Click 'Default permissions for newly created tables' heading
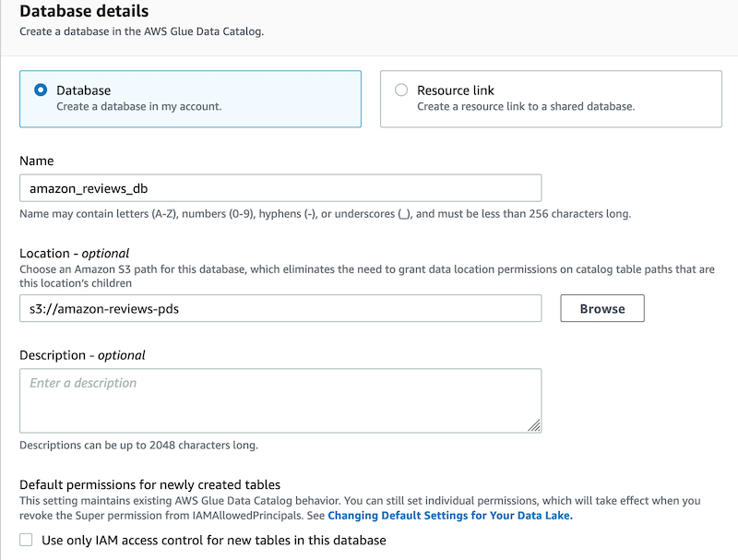Screen dimensions: 738x560 149,484
